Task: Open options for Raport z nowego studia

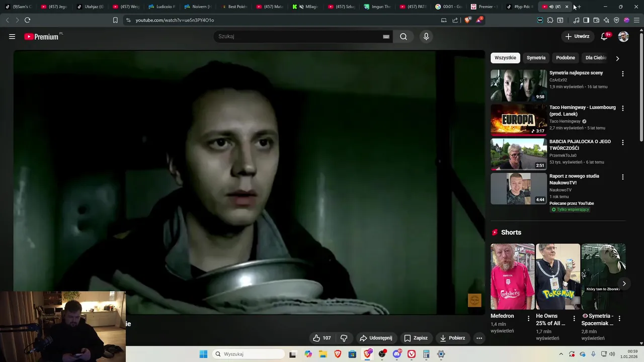Action: (622, 177)
